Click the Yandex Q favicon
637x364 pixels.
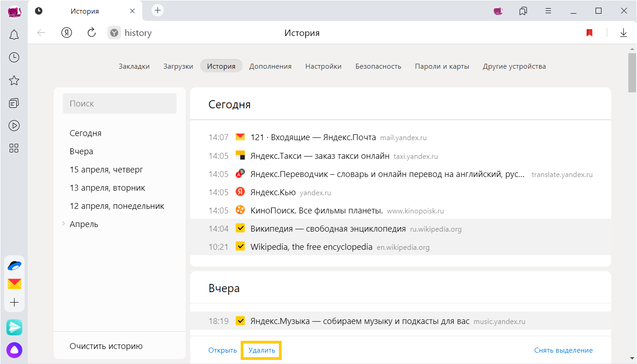tap(240, 192)
